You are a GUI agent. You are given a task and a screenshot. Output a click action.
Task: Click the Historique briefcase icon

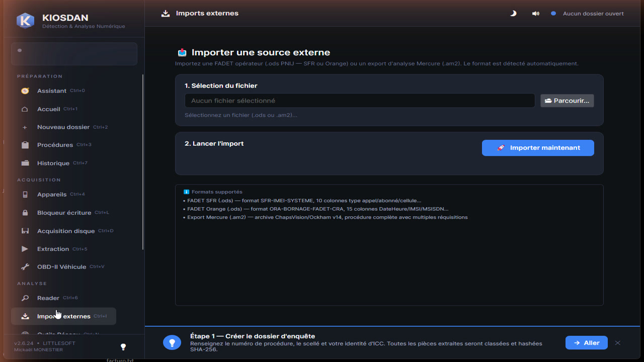(x=25, y=163)
